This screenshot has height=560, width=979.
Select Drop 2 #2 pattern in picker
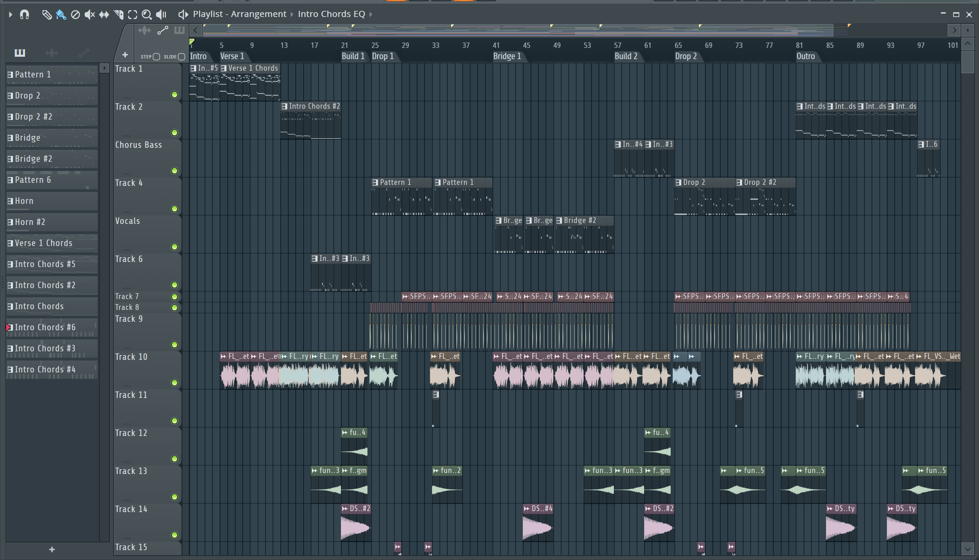[x=52, y=117]
